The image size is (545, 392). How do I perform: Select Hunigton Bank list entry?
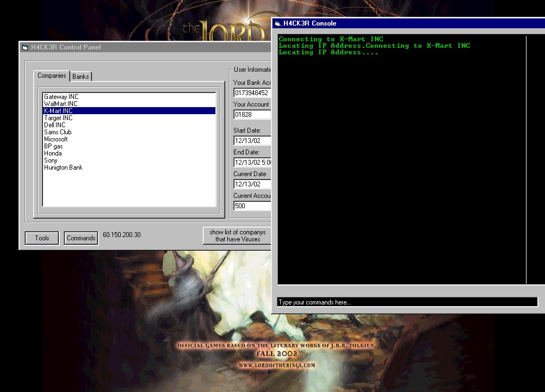(63, 167)
